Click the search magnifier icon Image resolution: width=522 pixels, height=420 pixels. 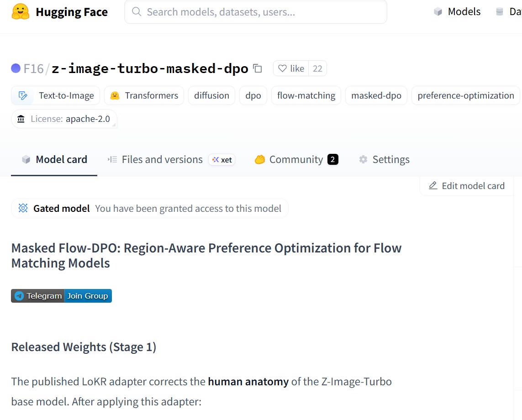[137, 12]
